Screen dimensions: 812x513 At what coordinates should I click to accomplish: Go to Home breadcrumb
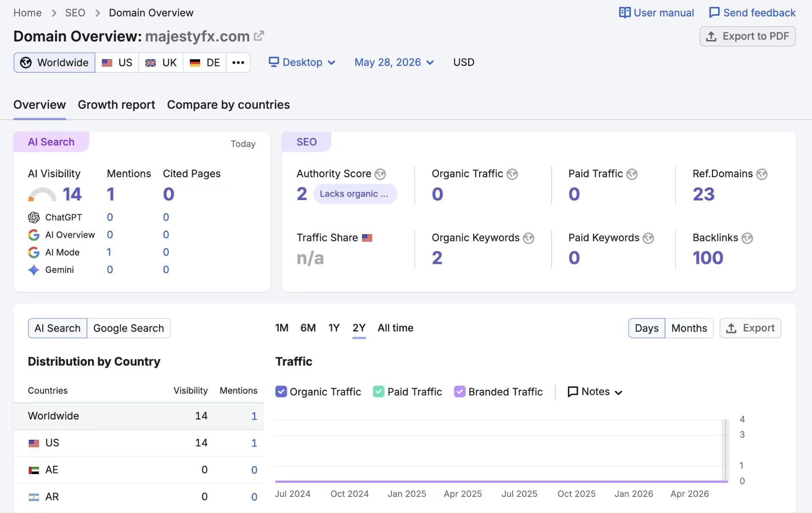tap(27, 13)
